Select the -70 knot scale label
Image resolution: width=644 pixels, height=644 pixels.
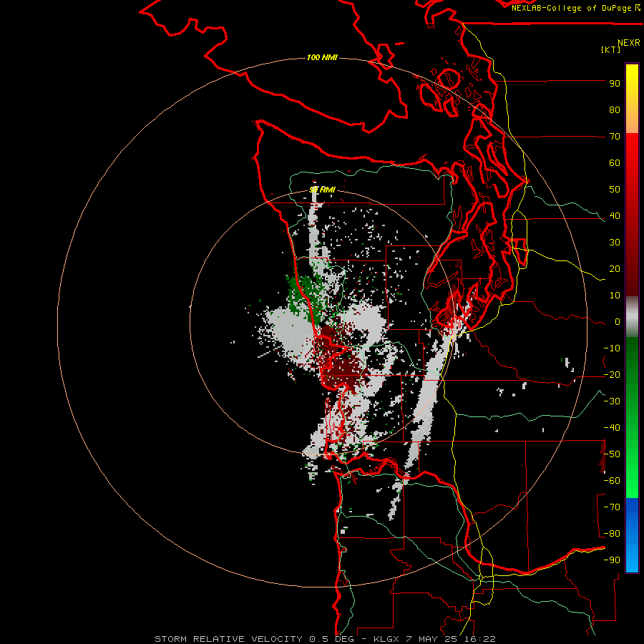click(612, 507)
